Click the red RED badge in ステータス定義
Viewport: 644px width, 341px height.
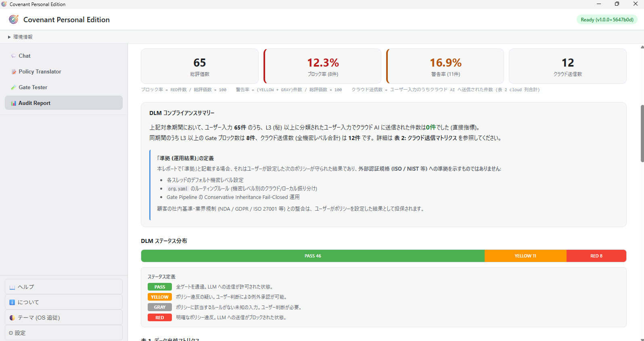pyautogui.click(x=160, y=318)
